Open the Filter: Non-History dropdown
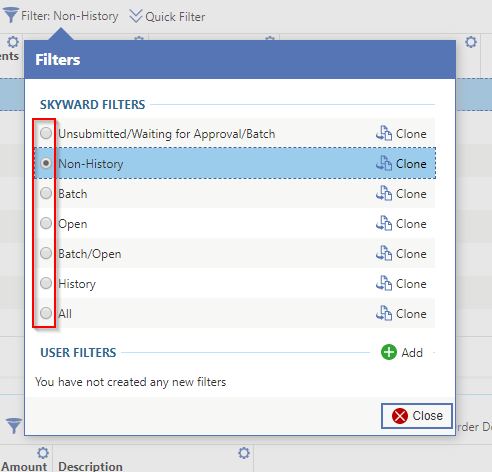 (61, 16)
